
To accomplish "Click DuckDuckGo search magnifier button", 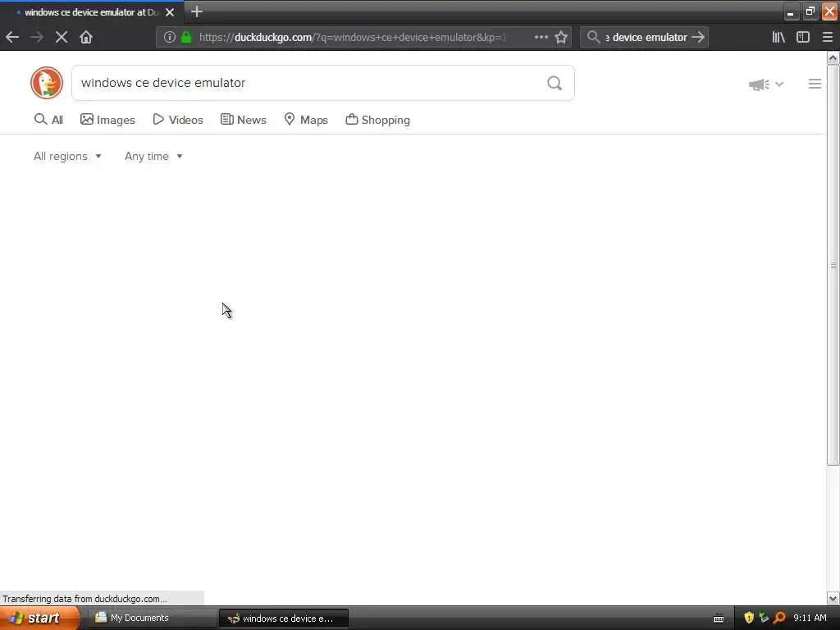I will click(x=555, y=83).
